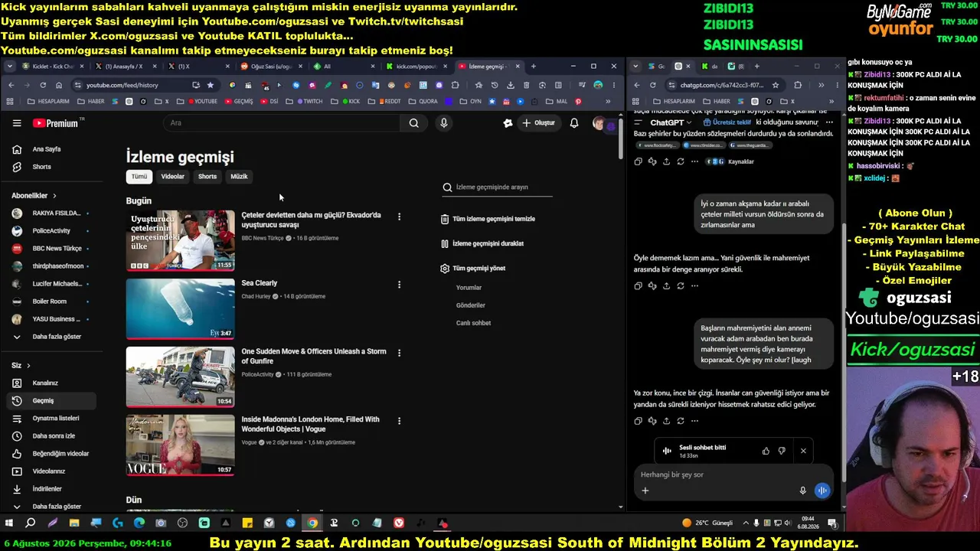Select the Tümü filter chip
The image size is (980, 551).
(139, 177)
